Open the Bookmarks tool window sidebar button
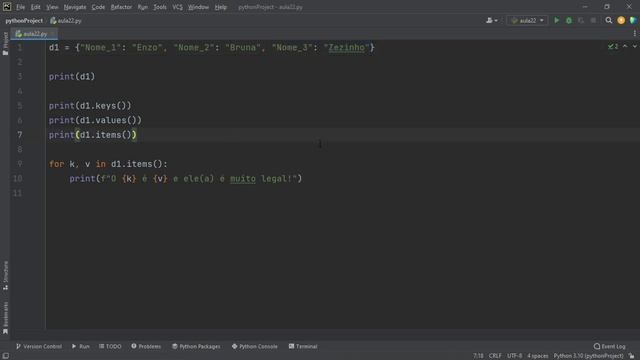The height and width of the screenshot is (360, 640). pyautogui.click(x=5, y=318)
